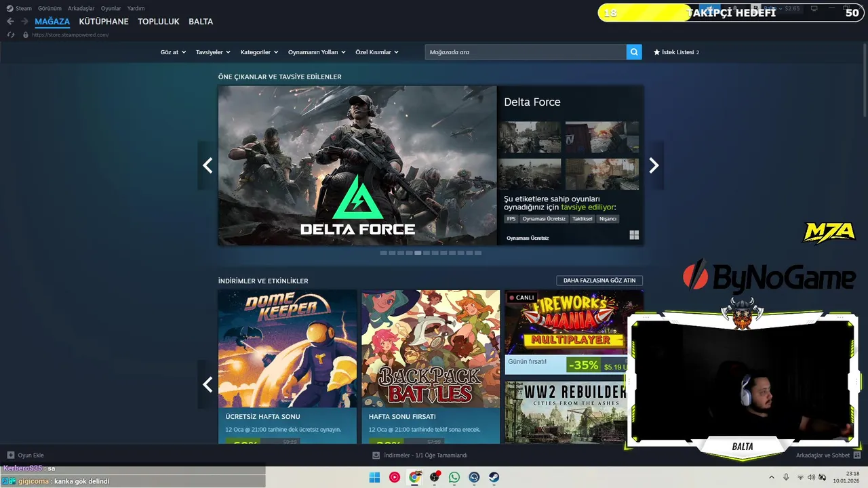868x488 pixels.
Task: Reload the store page
Action: point(10,35)
